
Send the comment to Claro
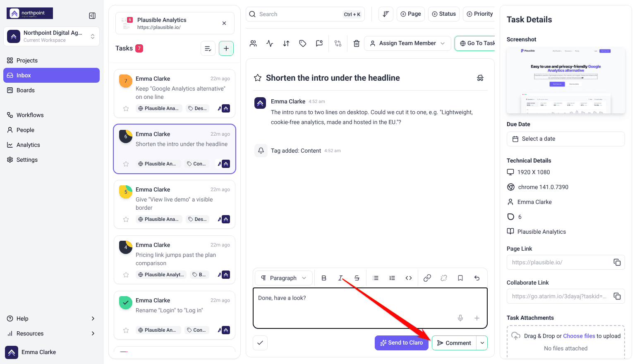point(402,343)
